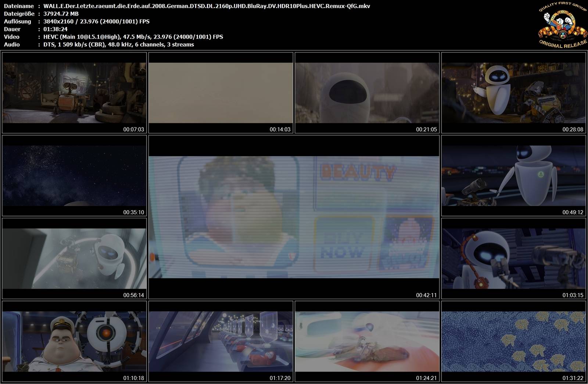Open the thumbnail timestamped 00:56:14

74,258
